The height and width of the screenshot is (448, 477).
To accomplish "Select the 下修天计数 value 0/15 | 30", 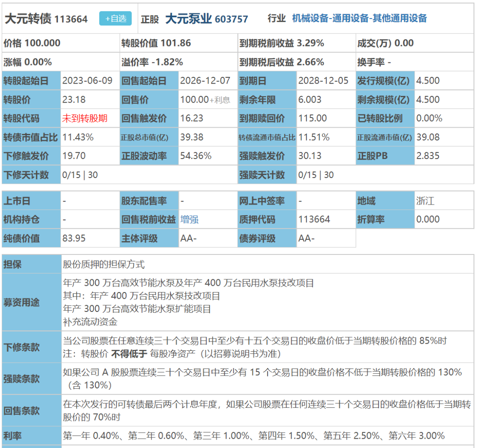I will (x=80, y=175).
